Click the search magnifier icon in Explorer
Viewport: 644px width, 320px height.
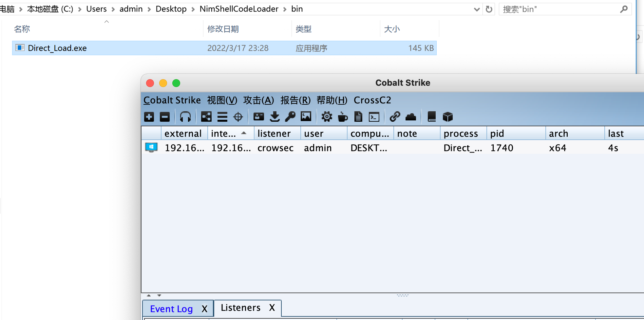click(624, 9)
